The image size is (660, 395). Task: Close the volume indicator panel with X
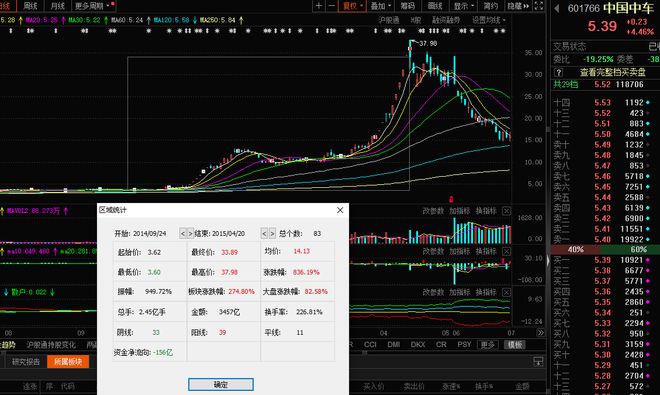tap(507, 211)
